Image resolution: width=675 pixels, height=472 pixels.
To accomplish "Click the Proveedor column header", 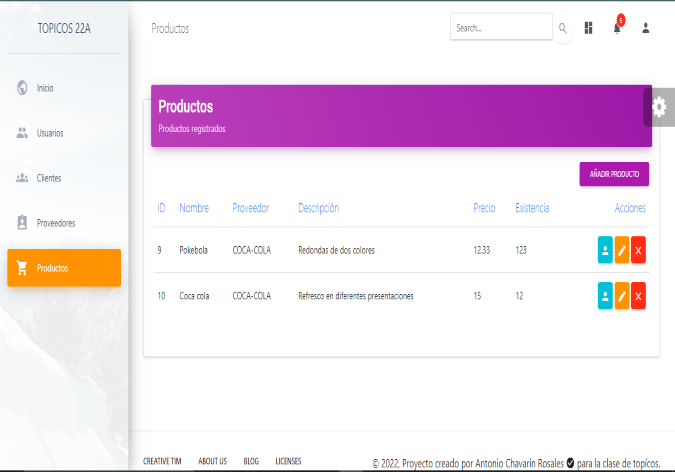I will pos(251,208).
